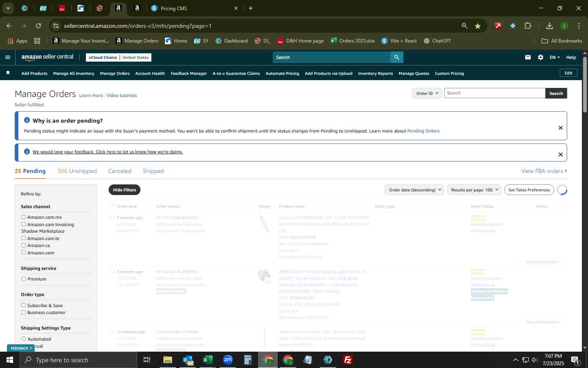The image size is (588, 368).
Task: Check the Amazon.ca filter
Action: [x=24, y=245]
